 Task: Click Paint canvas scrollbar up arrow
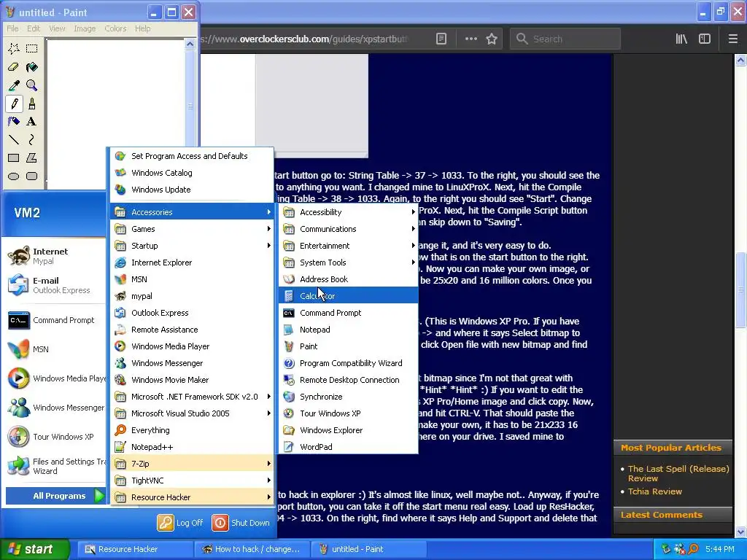(x=190, y=44)
